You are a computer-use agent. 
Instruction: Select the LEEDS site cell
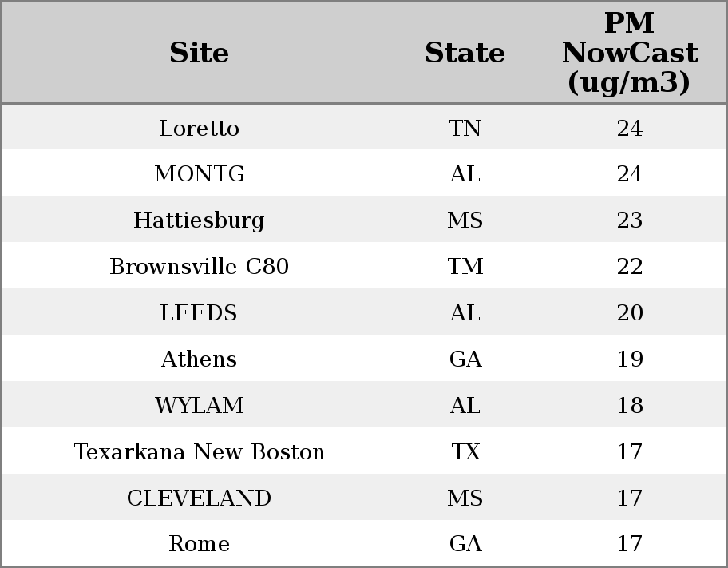[199, 313]
